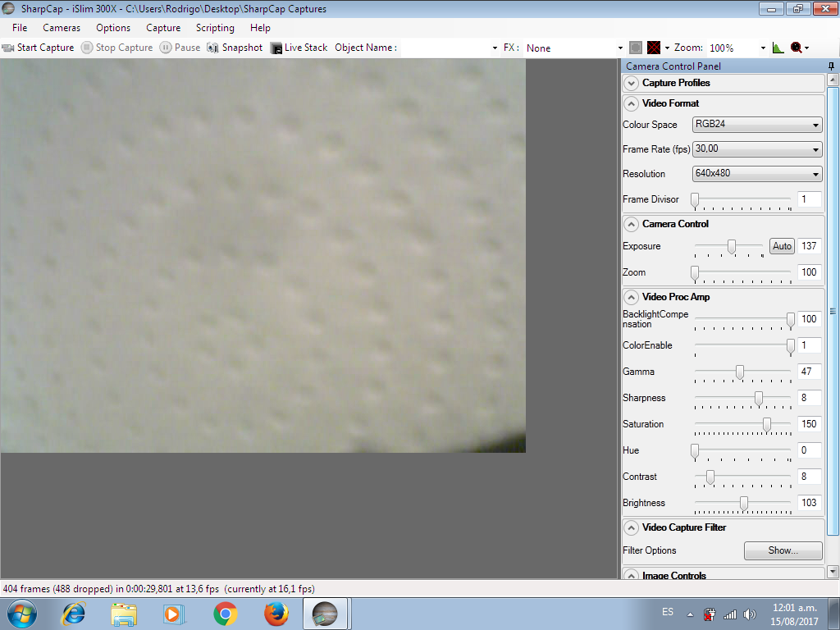Show hidden system tray icons

691,614
